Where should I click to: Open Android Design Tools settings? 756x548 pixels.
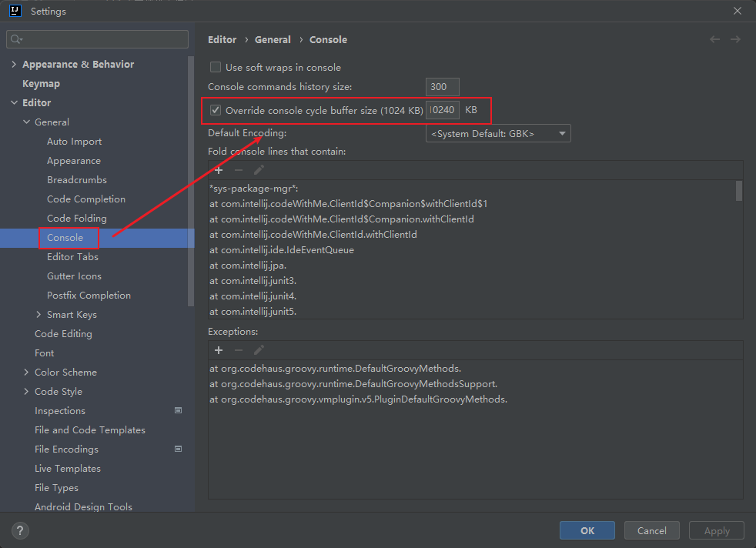pyautogui.click(x=83, y=506)
